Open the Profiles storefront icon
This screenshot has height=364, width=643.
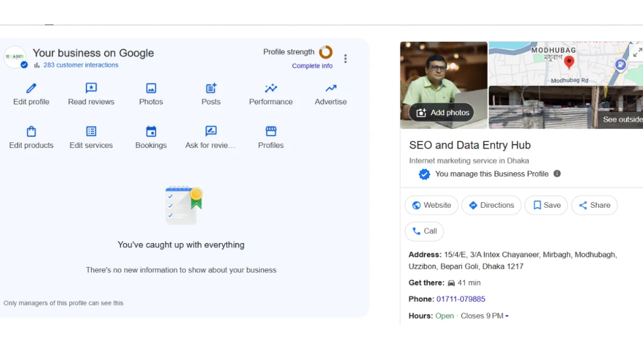(x=271, y=132)
